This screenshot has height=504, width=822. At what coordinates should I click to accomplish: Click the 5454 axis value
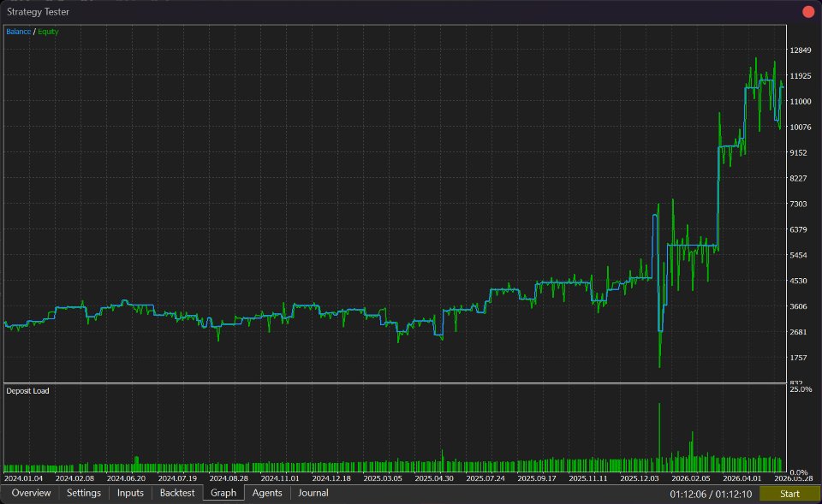tap(798, 255)
